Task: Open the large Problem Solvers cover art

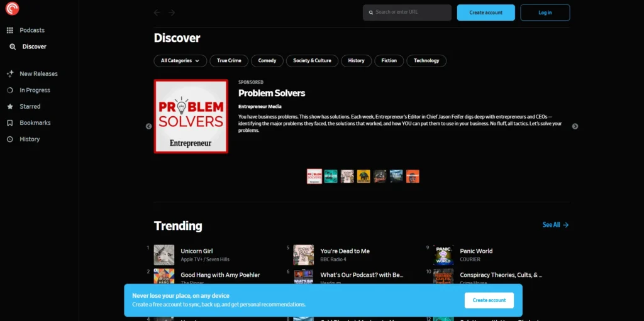Action: point(191,116)
